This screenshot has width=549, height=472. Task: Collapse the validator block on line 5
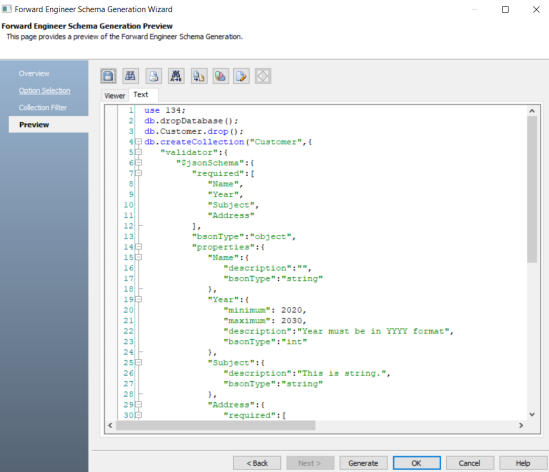click(x=139, y=152)
